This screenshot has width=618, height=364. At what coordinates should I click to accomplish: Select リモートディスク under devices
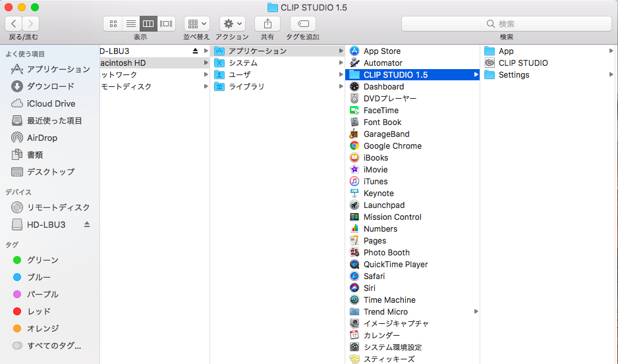click(51, 207)
